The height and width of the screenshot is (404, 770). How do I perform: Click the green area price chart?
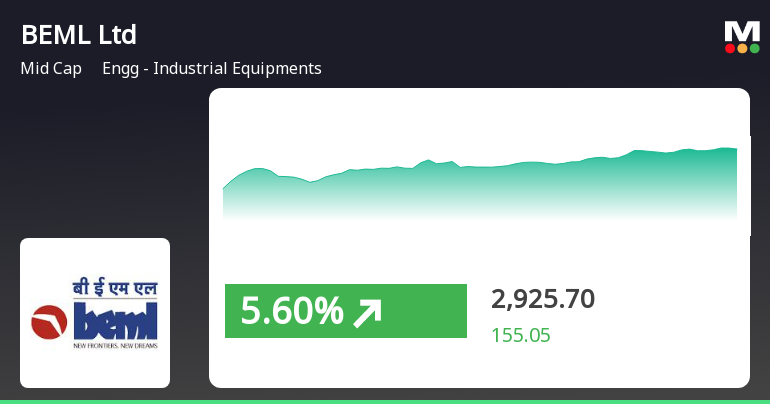point(480,183)
